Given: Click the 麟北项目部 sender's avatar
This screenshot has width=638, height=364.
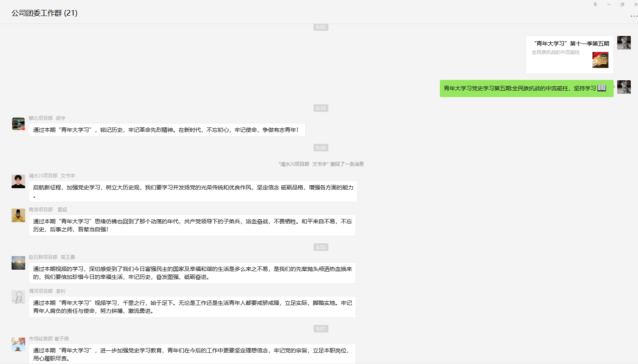Looking at the screenshot, I should [x=18, y=124].
